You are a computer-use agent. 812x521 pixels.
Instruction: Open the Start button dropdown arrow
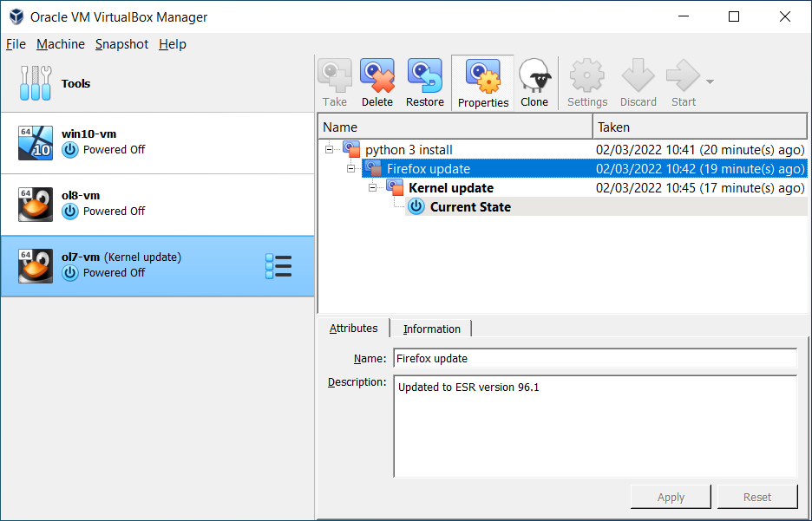708,80
